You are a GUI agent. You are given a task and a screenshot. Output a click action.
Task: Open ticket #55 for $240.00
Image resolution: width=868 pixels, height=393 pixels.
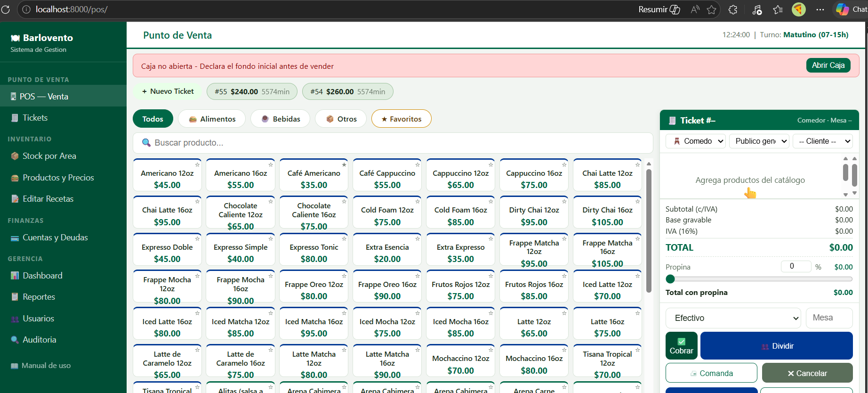click(x=252, y=91)
